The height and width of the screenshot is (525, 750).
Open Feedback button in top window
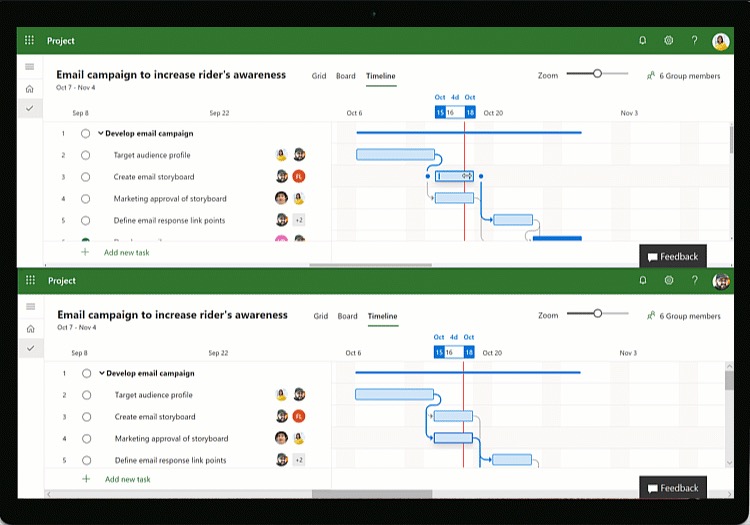click(673, 257)
